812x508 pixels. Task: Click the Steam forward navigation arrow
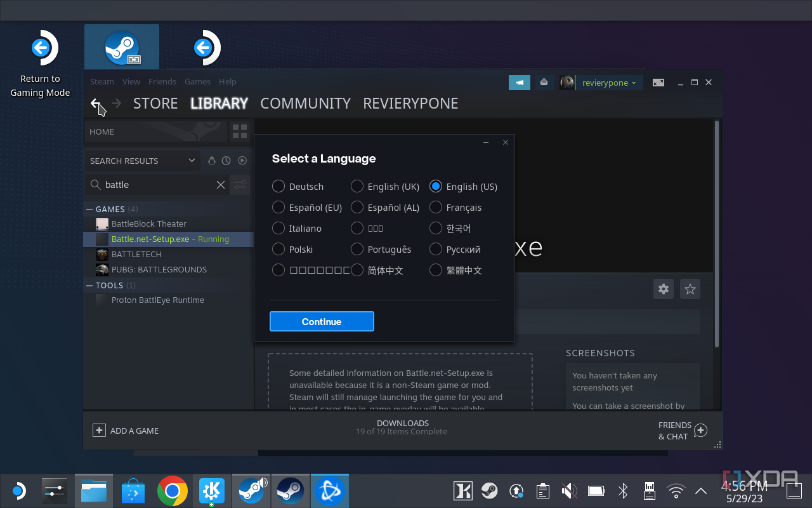(116, 104)
